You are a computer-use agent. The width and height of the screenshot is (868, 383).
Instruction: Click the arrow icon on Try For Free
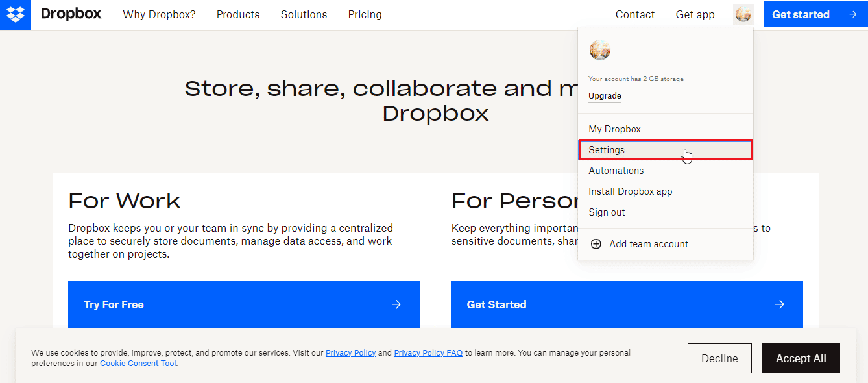pyautogui.click(x=396, y=304)
